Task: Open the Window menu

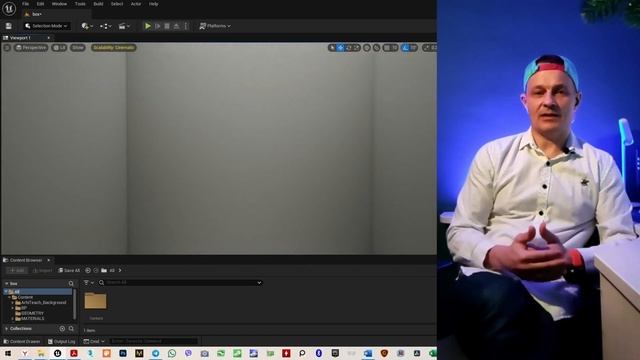Action: pos(59,4)
